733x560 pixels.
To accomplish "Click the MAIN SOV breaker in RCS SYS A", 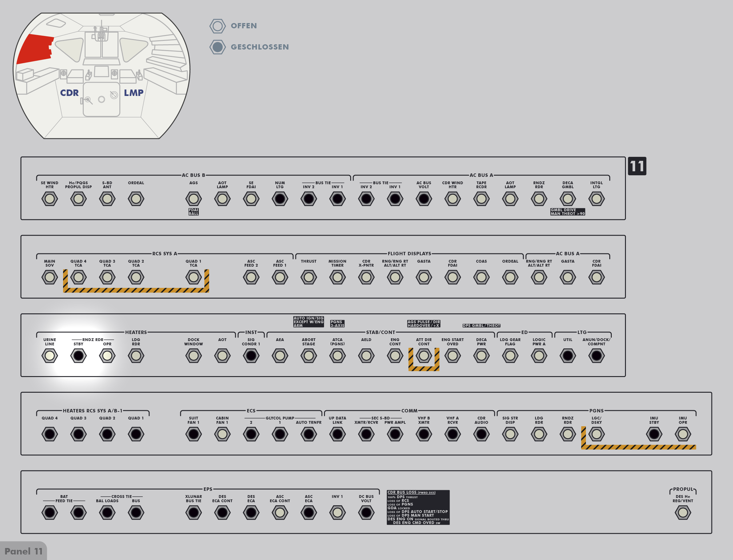I will [x=50, y=277].
